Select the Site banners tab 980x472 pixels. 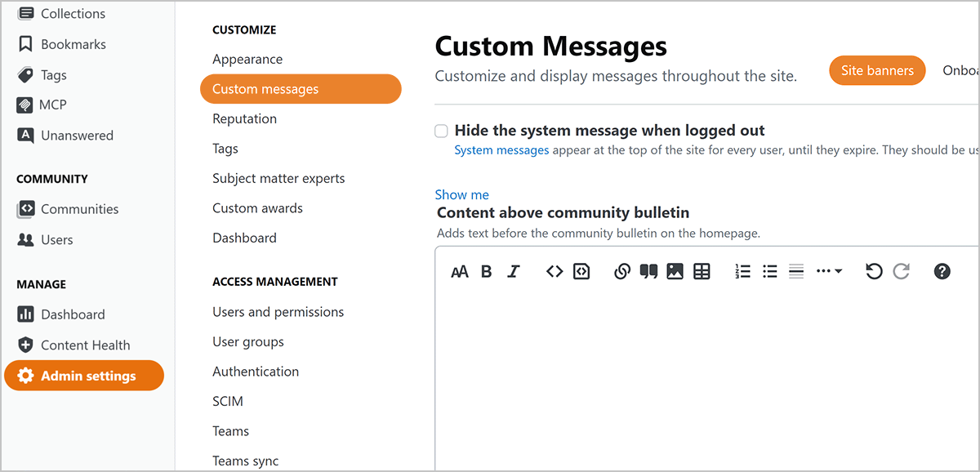877,70
